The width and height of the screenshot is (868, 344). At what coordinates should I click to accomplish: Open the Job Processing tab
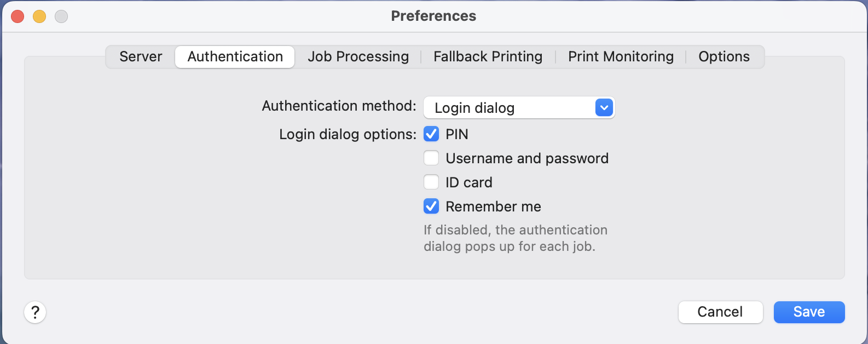pos(358,56)
